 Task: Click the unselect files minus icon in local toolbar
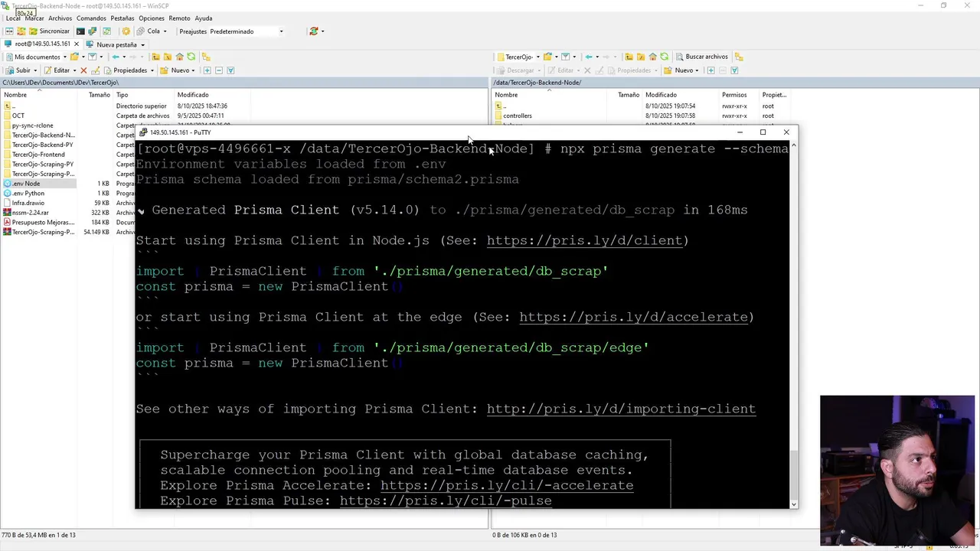219,70
